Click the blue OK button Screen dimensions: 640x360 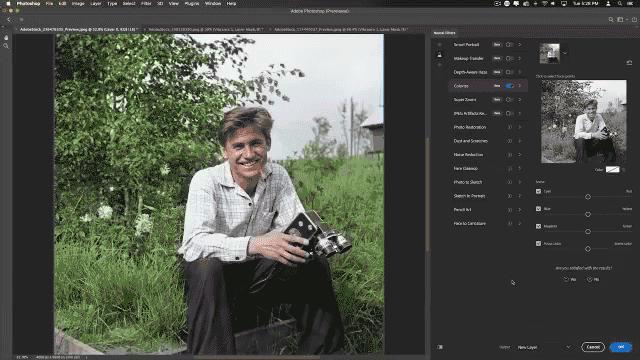tap(621, 347)
